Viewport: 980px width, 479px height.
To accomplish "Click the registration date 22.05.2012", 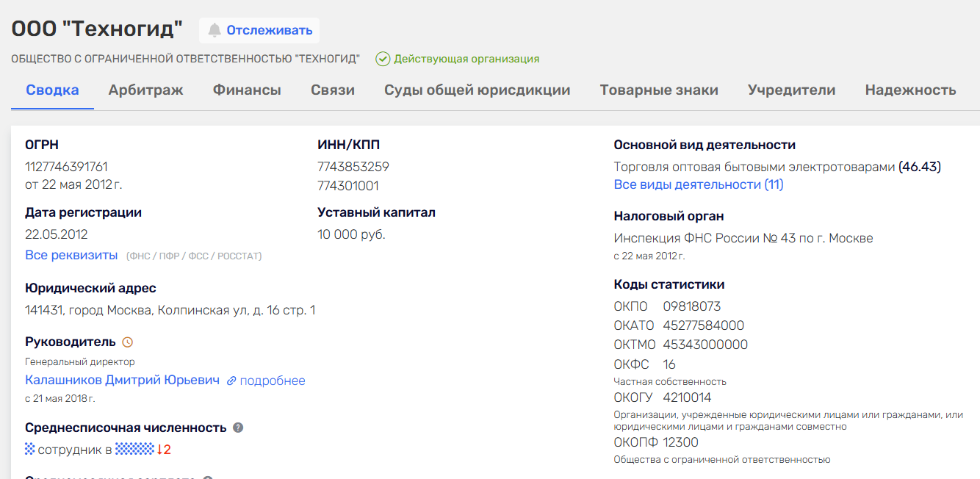I will [x=57, y=234].
